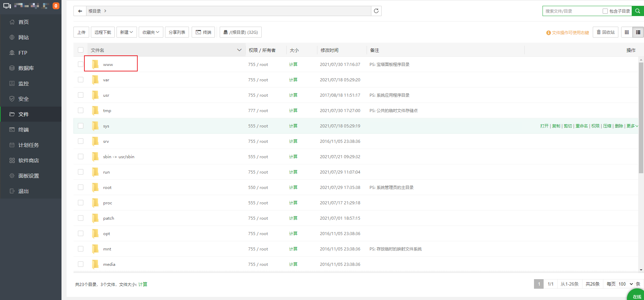
Task: Open 网站 in the sidebar
Action: tap(31, 37)
